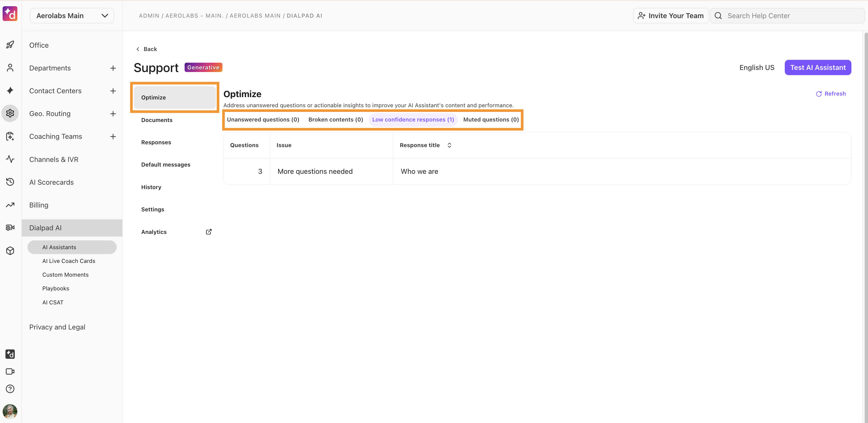Click 'Who we are' response title
The image size is (868, 423).
pos(419,171)
